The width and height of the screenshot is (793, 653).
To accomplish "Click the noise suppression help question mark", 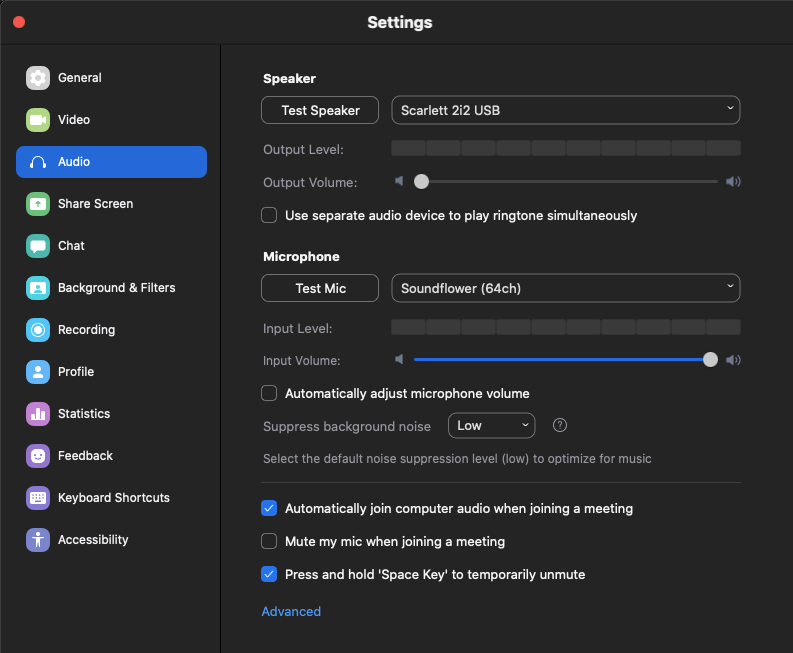I will pos(560,425).
